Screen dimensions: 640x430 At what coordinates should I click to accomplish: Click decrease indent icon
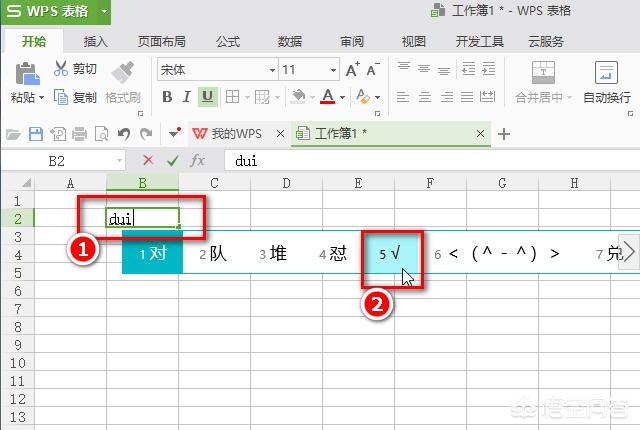click(x=468, y=69)
